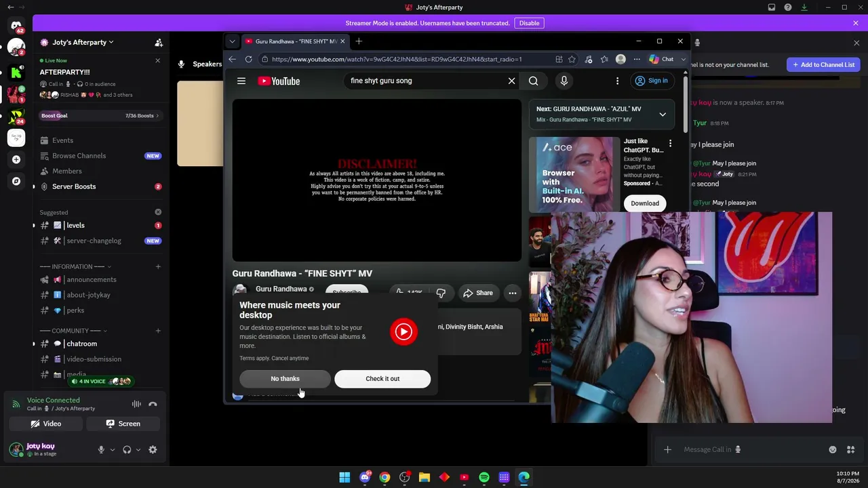Viewport: 868px width, 488px height.
Task: Reload the YouTube page
Action: pos(249,59)
